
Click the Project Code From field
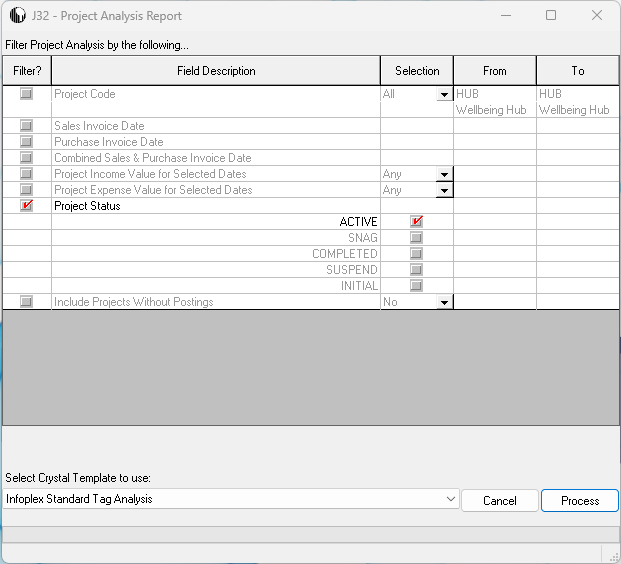pos(494,102)
